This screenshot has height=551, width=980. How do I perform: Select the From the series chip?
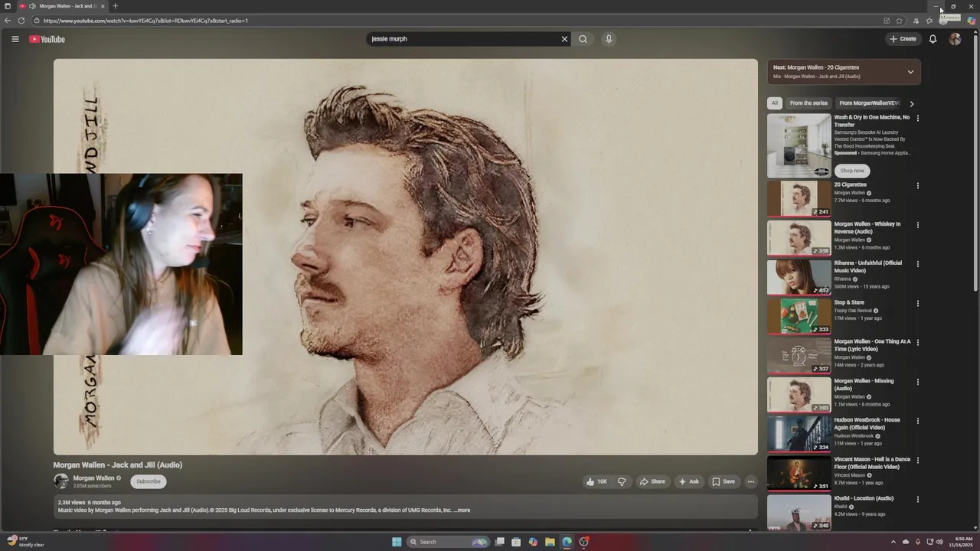point(808,103)
